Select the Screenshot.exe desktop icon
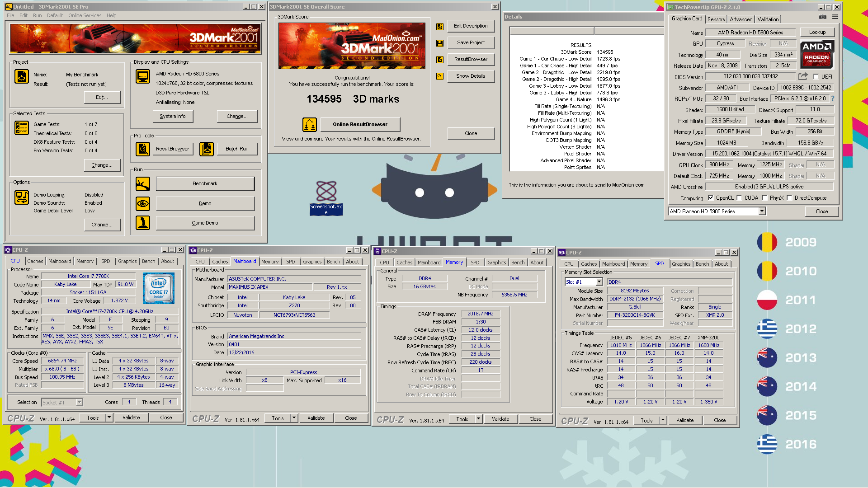This screenshot has width=868, height=488. [x=326, y=198]
